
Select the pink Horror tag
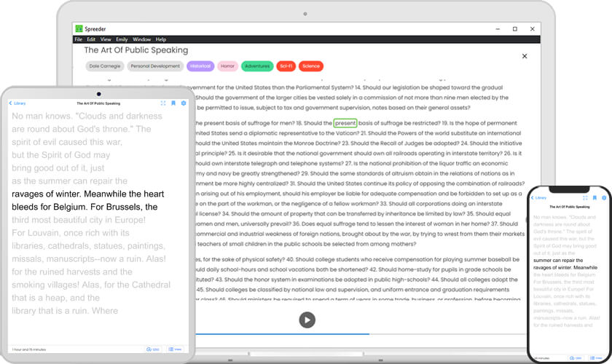coord(227,66)
